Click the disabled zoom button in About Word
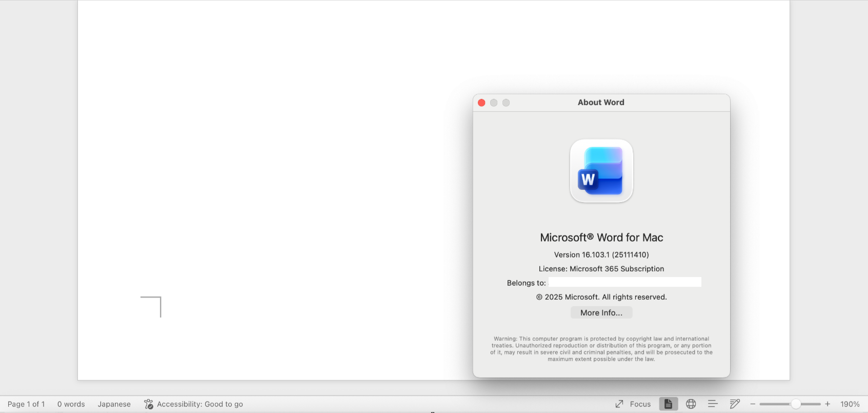Screen dimensions: 868x413 506,103
